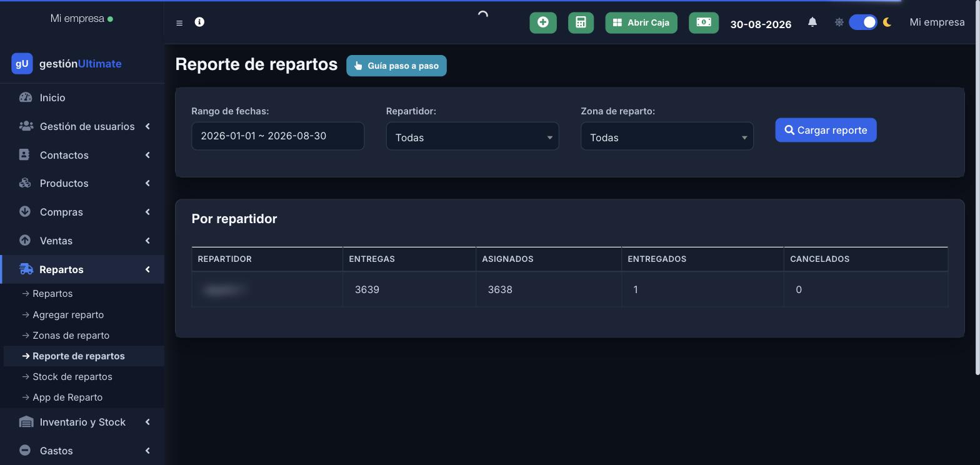Click the Gastos minus circle icon
This screenshot has width=980, height=465.
point(25,450)
